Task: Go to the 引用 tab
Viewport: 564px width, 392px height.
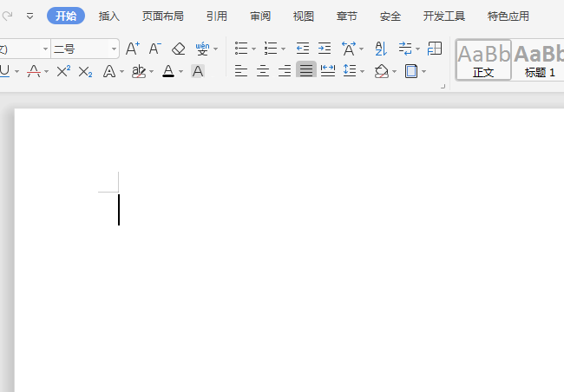Action: click(x=217, y=16)
